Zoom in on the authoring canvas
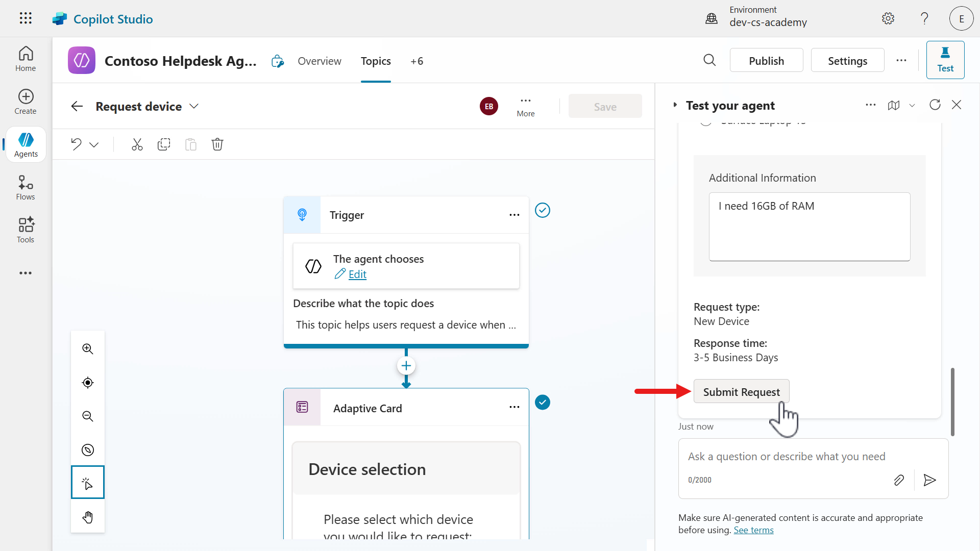The height and width of the screenshot is (551, 980). pos(88,349)
